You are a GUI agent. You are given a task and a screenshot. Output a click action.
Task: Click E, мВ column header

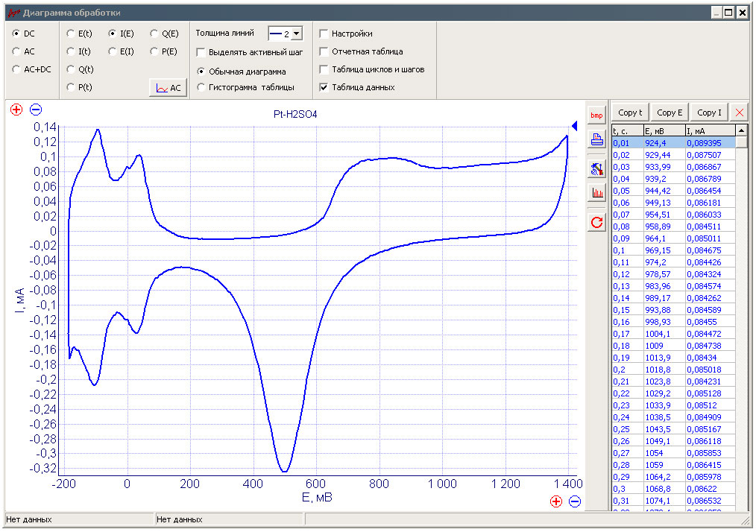tap(664, 131)
